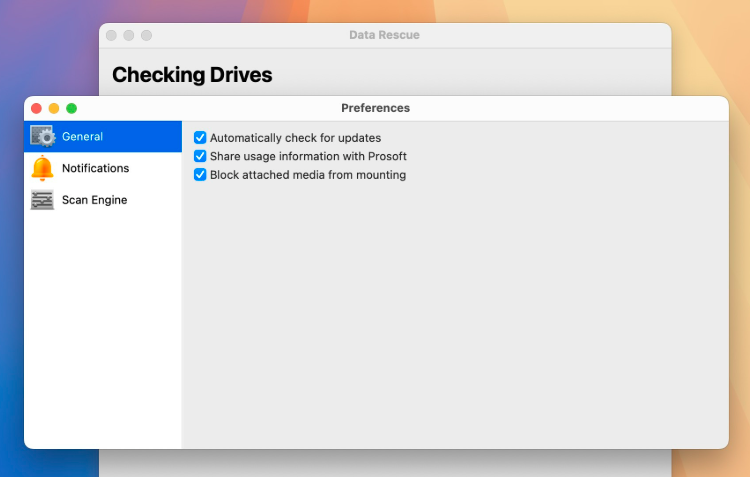Click empty area of preferences sidebar
The image size is (750, 477).
(x=103, y=330)
